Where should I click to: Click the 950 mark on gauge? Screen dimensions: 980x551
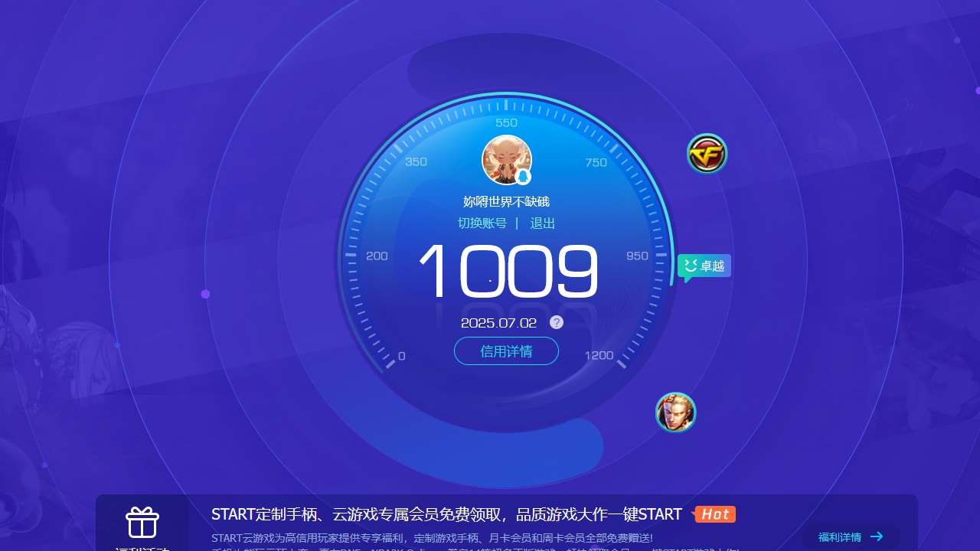tap(637, 256)
